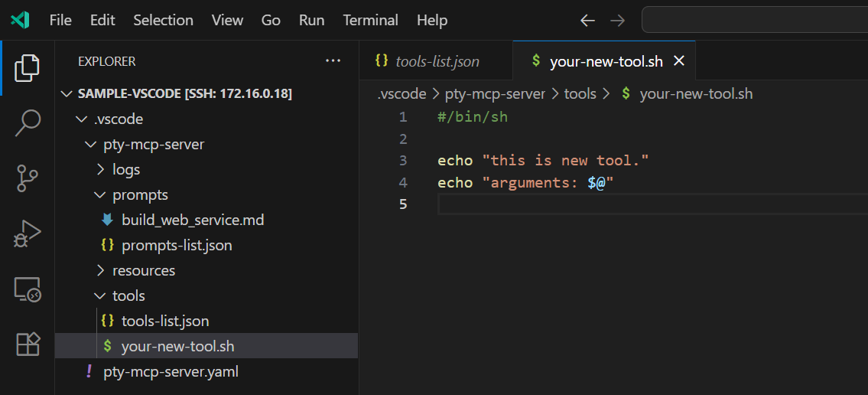Click the EXPLORER panel title
868x395 pixels.
coord(107,61)
